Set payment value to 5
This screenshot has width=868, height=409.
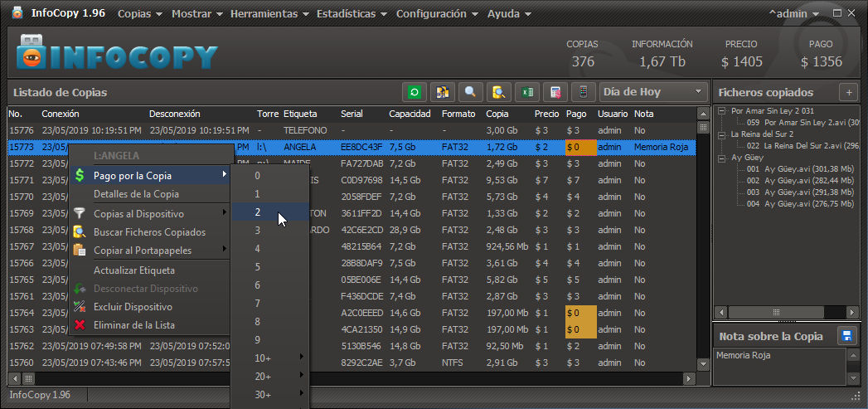click(270, 266)
